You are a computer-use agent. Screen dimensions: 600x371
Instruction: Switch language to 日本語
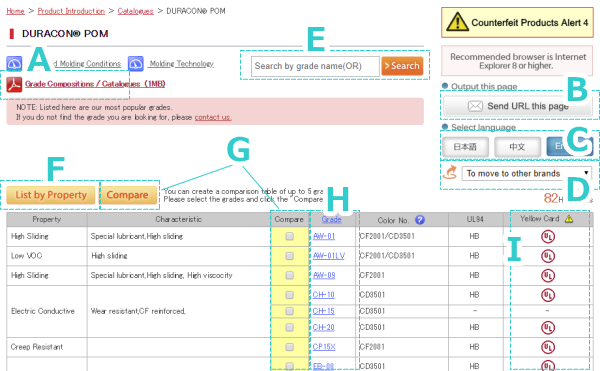(x=465, y=147)
